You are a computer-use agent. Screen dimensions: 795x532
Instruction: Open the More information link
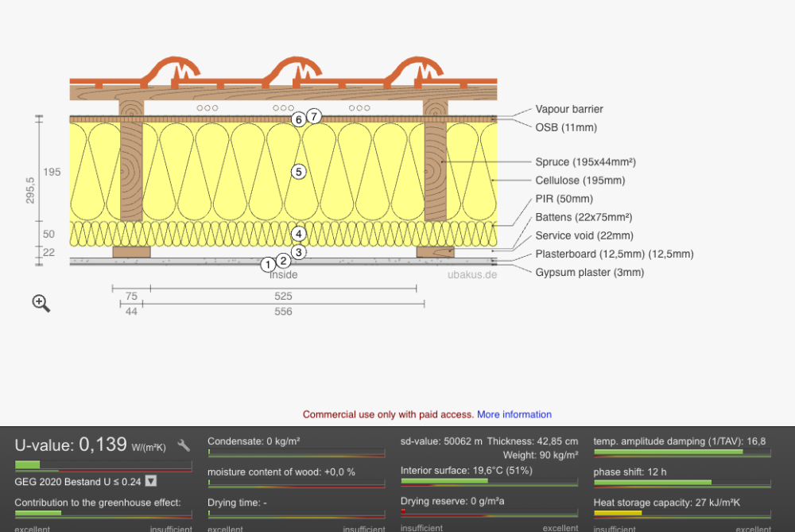click(x=514, y=414)
